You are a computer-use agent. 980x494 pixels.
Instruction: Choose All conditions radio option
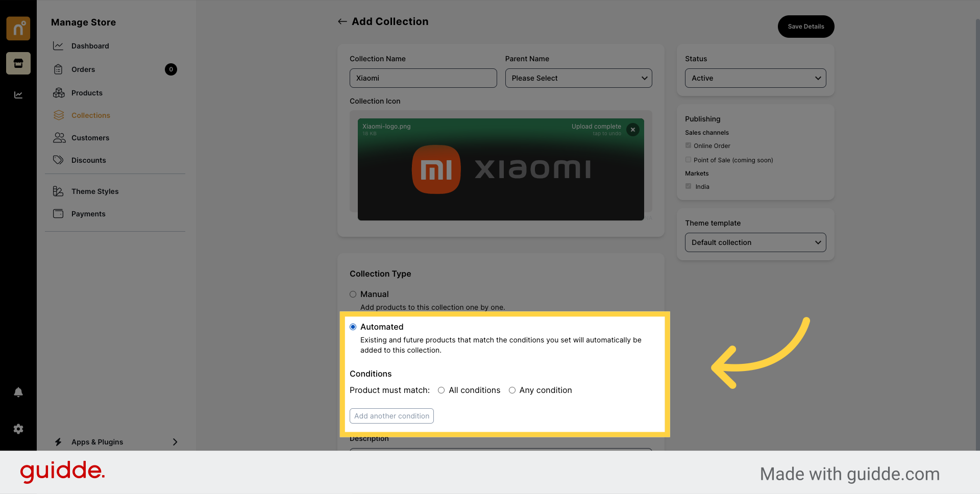(441, 390)
